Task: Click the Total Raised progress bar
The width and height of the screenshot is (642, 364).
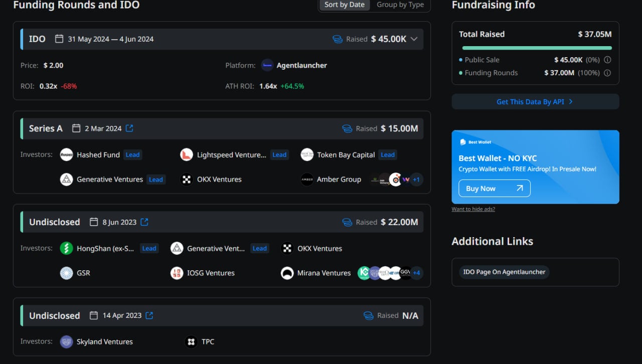Action: tap(537, 48)
